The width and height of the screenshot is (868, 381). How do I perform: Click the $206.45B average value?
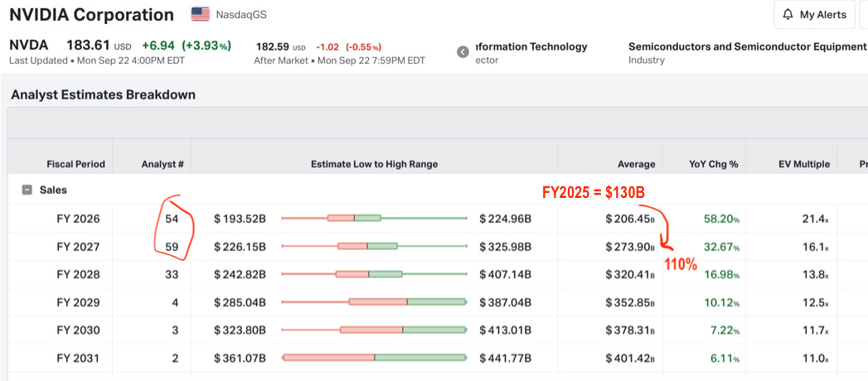pyautogui.click(x=631, y=219)
